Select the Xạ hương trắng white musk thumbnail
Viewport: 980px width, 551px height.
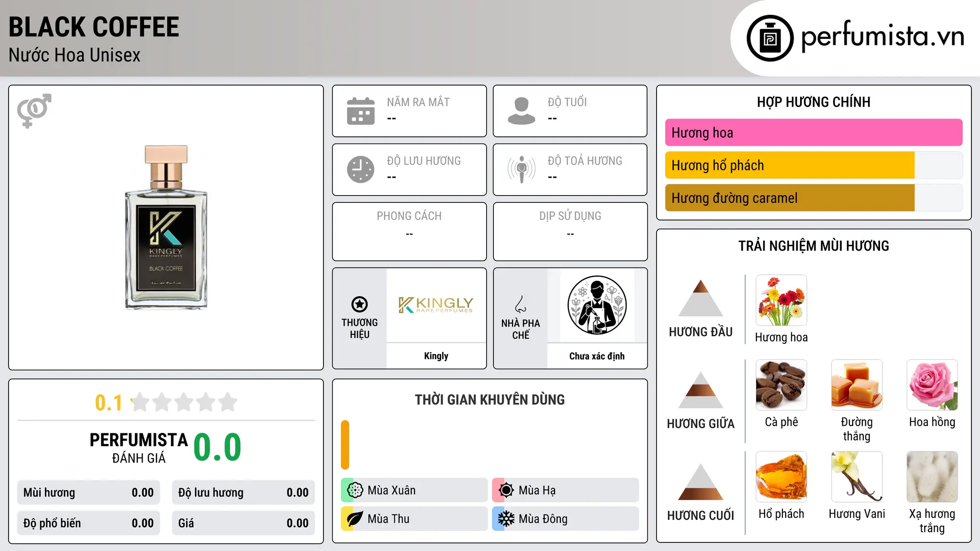(x=932, y=477)
